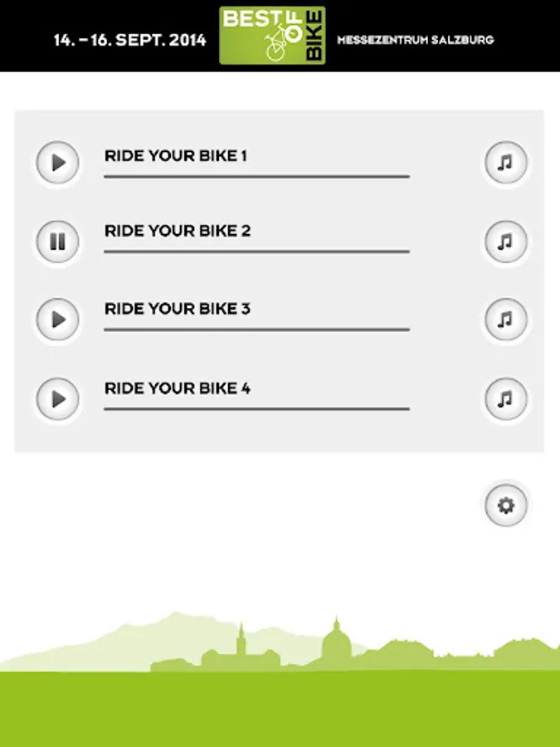Play Ride Your Bike 3 track

(x=58, y=320)
